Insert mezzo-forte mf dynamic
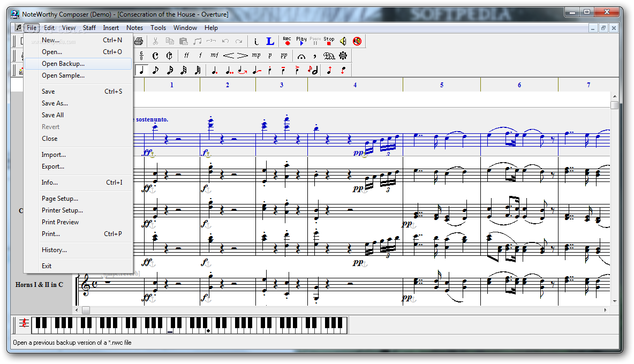Image resolution: width=634 pixels, height=364 pixels. click(x=214, y=56)
